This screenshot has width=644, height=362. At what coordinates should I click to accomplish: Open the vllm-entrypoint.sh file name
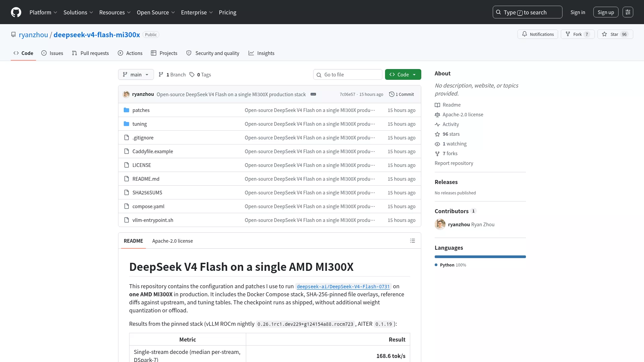153,220
